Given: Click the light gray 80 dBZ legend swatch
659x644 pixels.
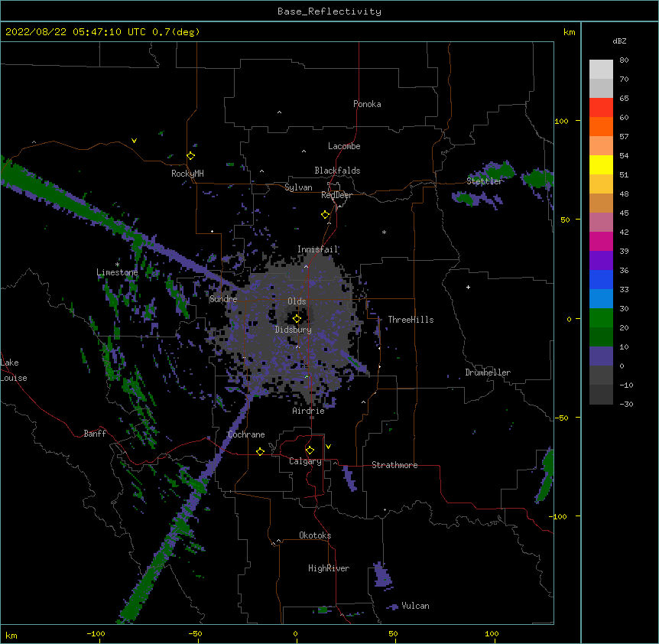Looking at the screenshot, I should point(601,70).
